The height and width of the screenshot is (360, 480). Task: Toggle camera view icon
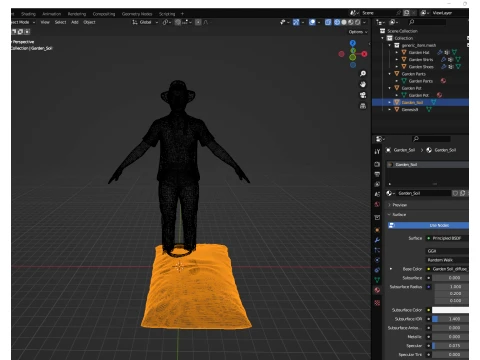pos(363,95)
